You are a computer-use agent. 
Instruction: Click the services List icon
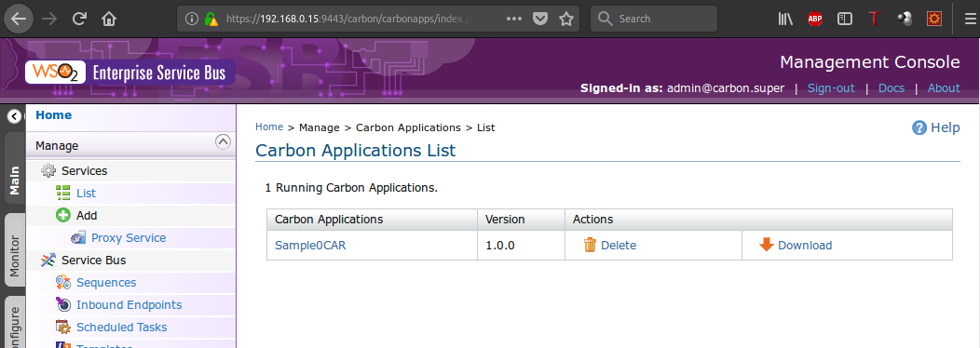click(x=63, y=193)
